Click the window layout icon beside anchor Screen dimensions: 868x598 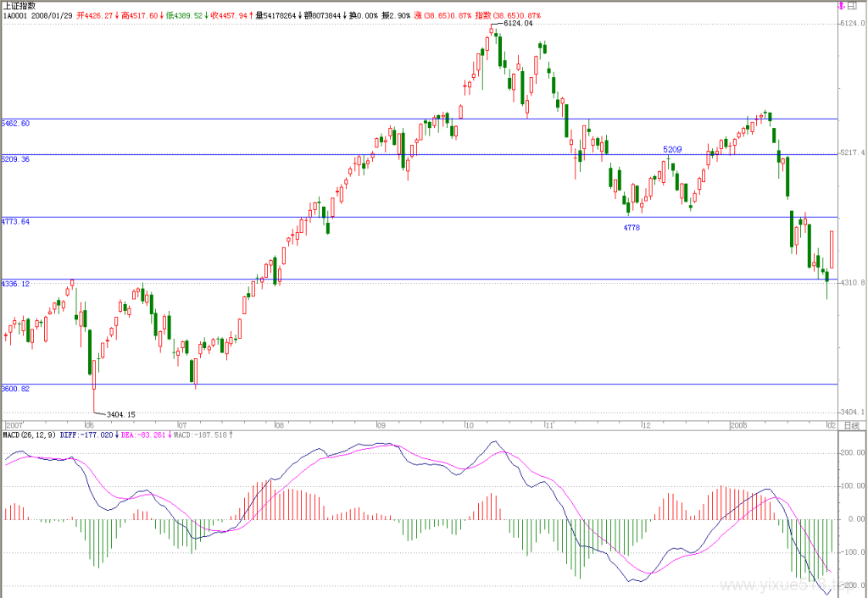(x=853, y=6)
